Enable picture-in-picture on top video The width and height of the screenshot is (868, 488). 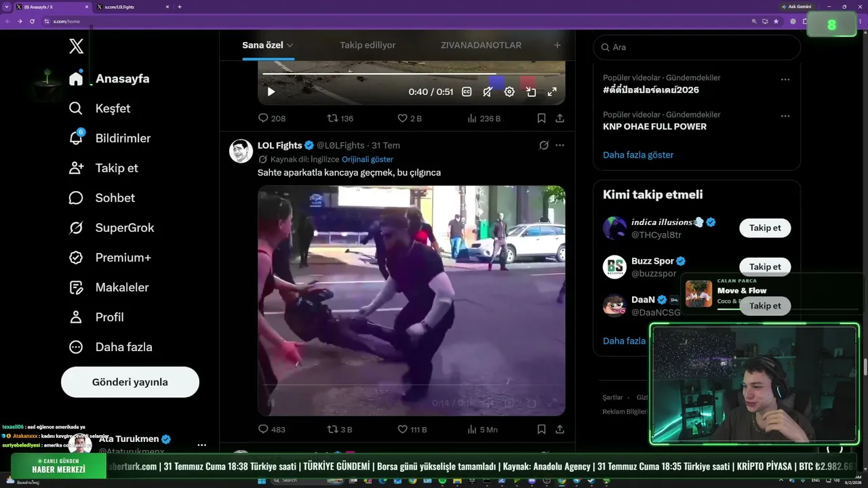531,92
